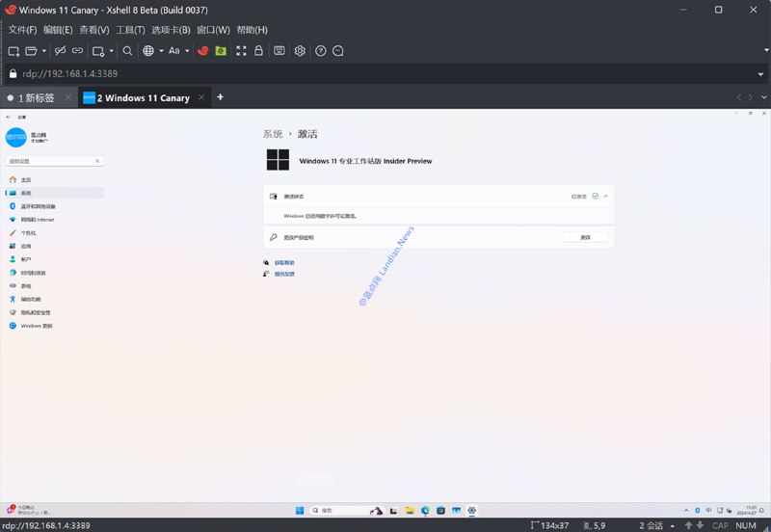The width and height of the screenshot is (771, 532).
Task: Click the Disconnect broken-link icon
Action: pyautogui.click(x=61, y=51)
